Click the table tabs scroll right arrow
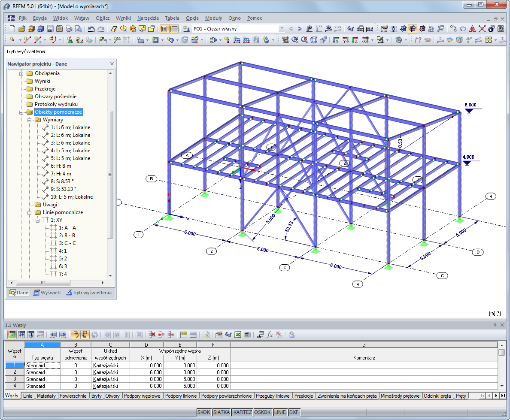Image resolution: width=510 pixels, height=420 pixels. pyautogui.click(x=496, y=396)
